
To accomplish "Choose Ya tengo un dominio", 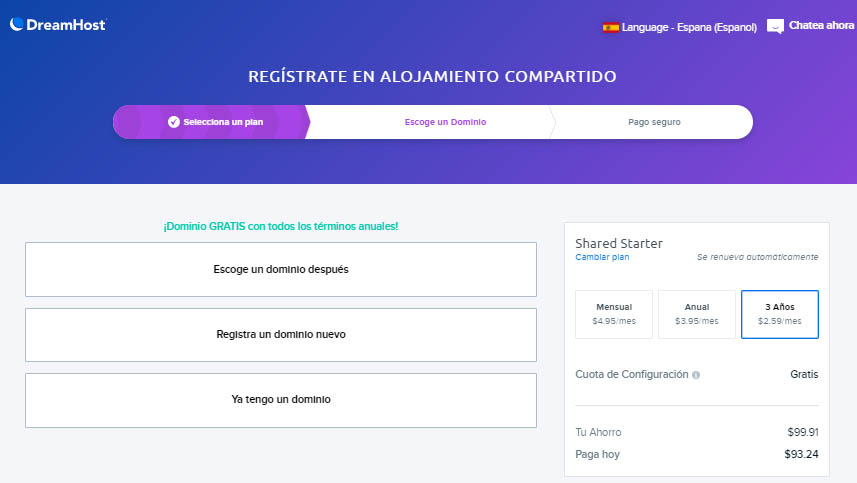I will click(x=281, y=400).
